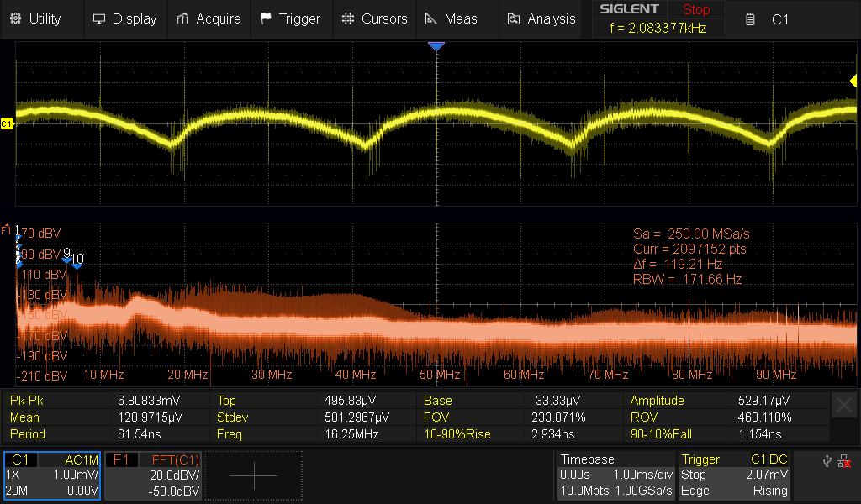
Task: Select the blue trigger position marker
Action: 436,47
